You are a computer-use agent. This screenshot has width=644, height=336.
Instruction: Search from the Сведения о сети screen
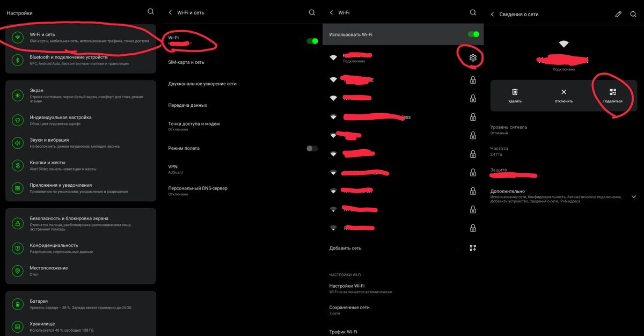pos(633,14)
